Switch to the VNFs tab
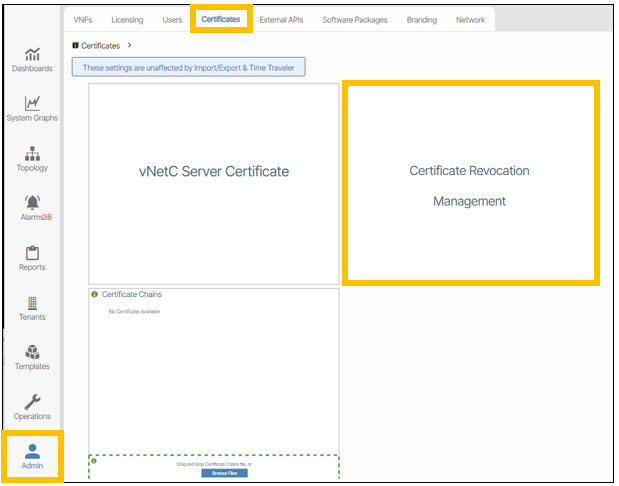Viewport: 619px width, 486px height. point(83,20)
